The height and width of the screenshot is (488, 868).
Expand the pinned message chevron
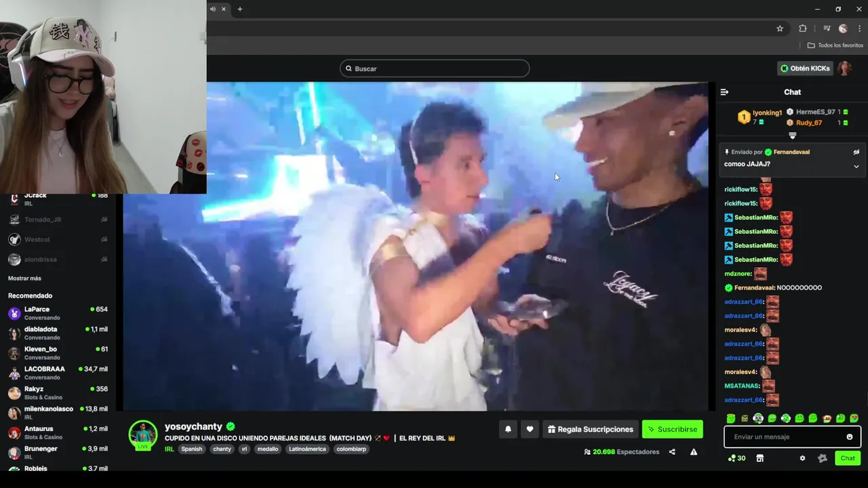pos(856,166)
